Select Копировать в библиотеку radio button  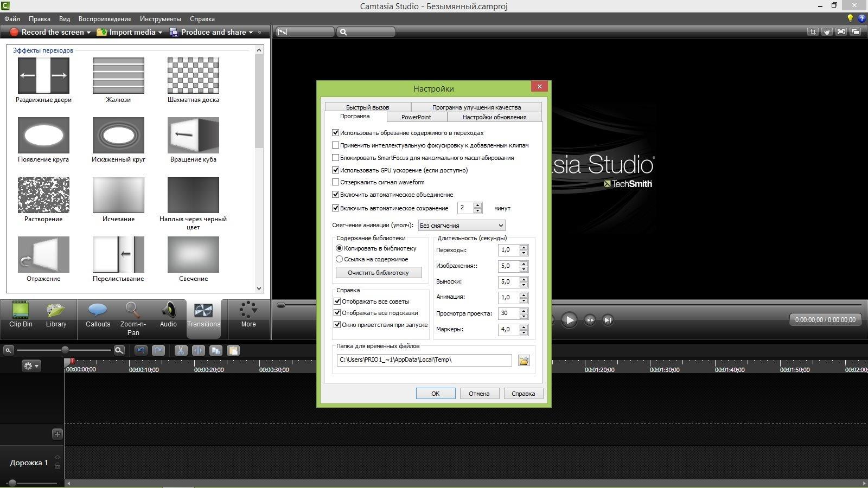(340, 248)
